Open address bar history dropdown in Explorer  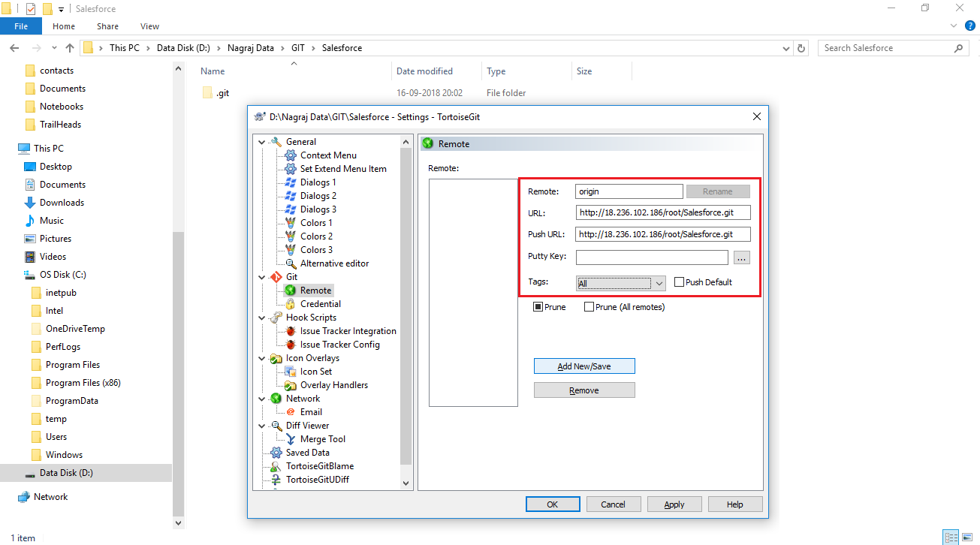pyautogui.click(x=785, y=48)
